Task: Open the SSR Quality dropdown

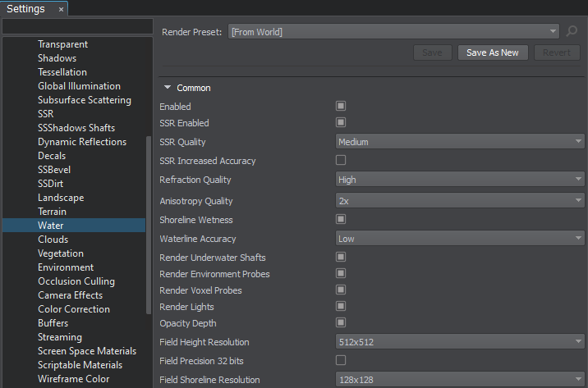Action: 459,142
